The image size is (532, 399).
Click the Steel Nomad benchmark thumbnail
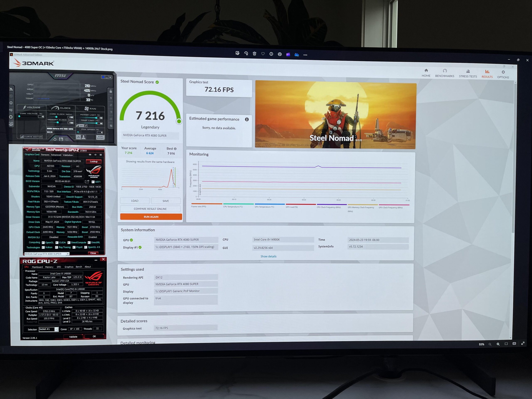click(x=335, y=115)
